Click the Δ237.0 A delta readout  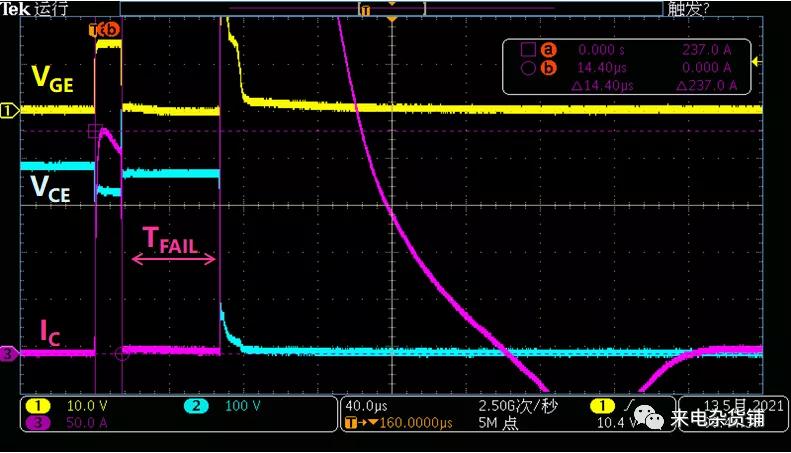pos(706,86)
